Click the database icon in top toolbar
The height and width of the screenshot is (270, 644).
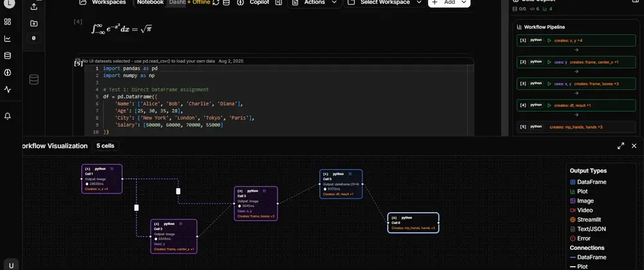(x=226, y=3)
